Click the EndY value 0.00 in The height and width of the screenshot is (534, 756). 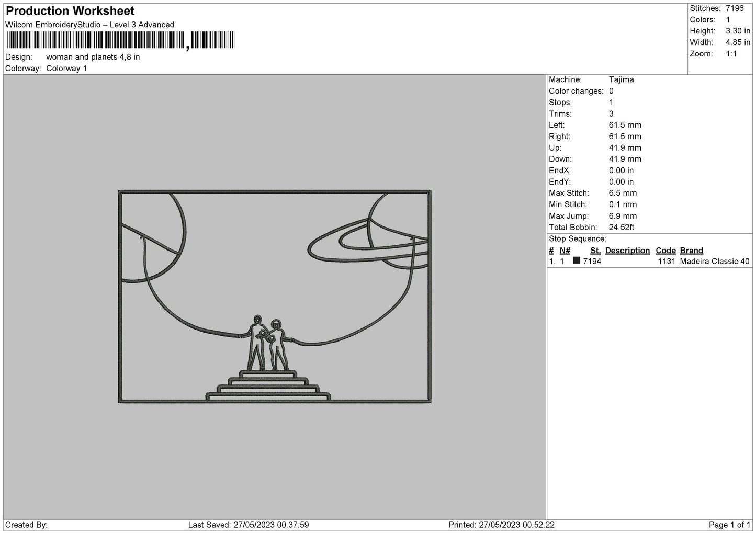[621, 182]
